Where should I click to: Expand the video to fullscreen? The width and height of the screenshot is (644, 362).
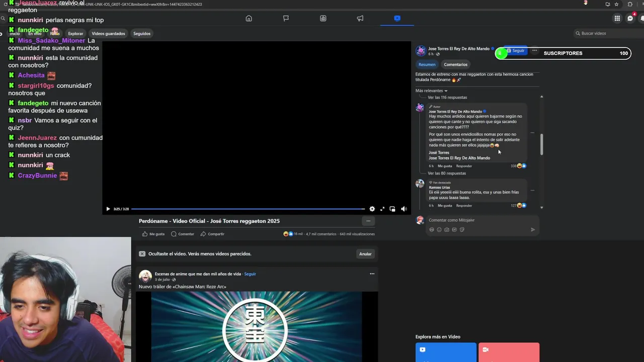pos(382,209)
